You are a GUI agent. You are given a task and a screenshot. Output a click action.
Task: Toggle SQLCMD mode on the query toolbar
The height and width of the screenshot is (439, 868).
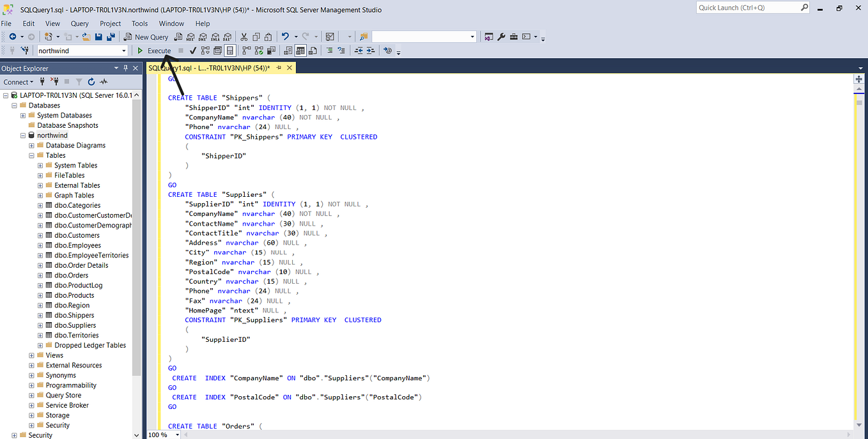[x=386, y=51]
